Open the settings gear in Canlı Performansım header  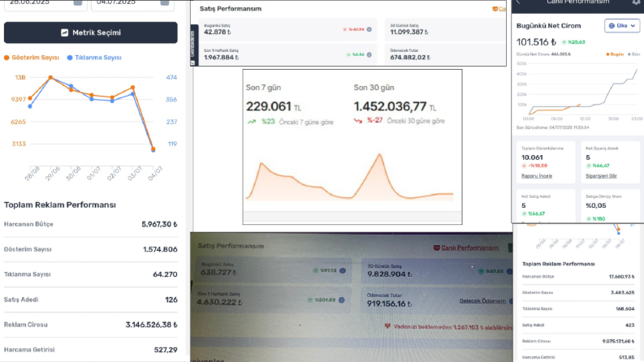click(x=636, y=2)
